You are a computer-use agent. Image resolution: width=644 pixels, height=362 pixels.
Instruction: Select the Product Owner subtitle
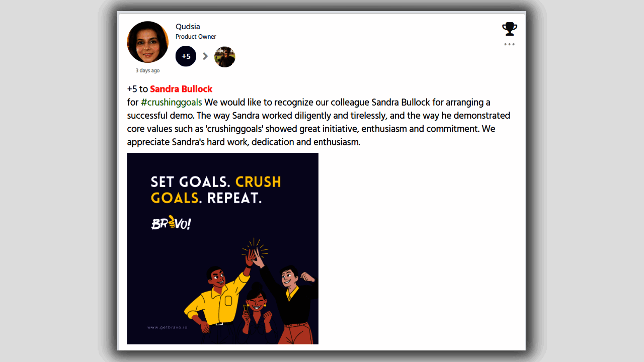coord(196,37)
